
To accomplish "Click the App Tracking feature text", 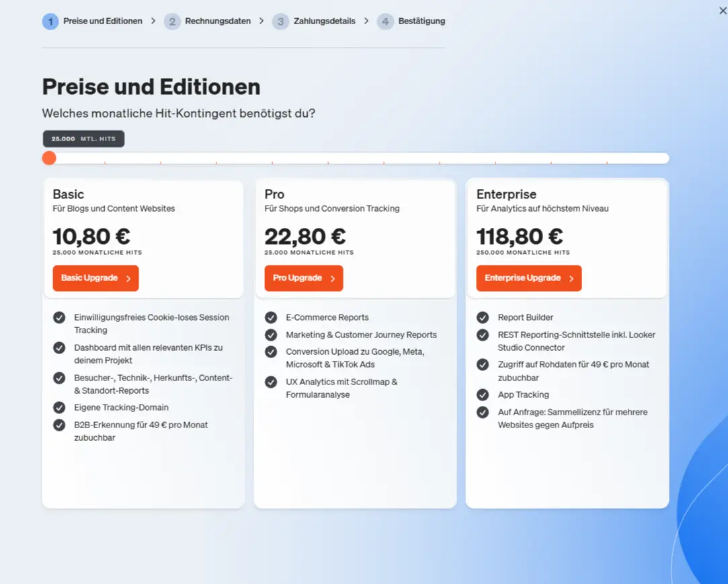I will (523, 394).
